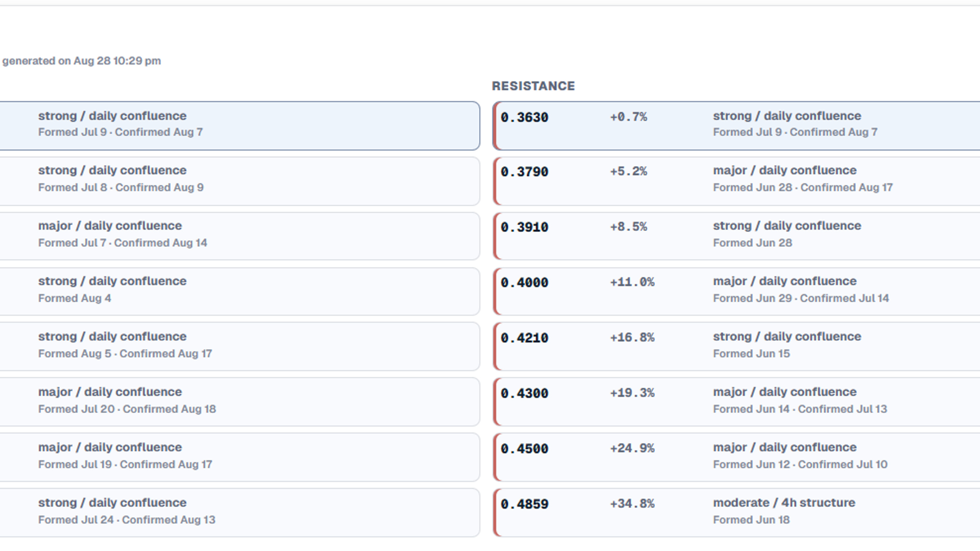Click support card Formed Jul 7 · Confirmed Aug 14
Viewport: 980px width, 551px height.
tap(240, 236)
